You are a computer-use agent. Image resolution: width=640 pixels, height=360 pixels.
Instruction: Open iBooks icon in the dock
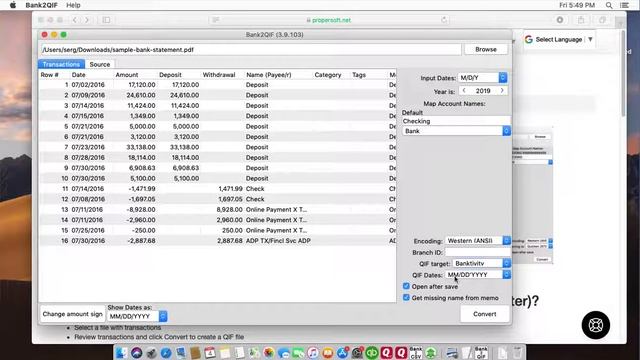pos(327,352)
